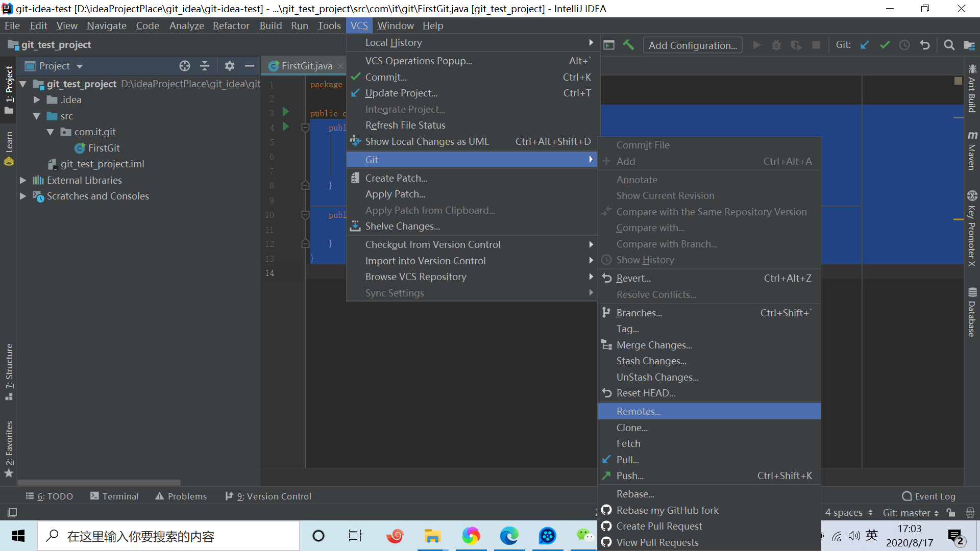Screen dimensions: 980x551
Task: Click the Add Configuration... button
Action: point(693,45)
